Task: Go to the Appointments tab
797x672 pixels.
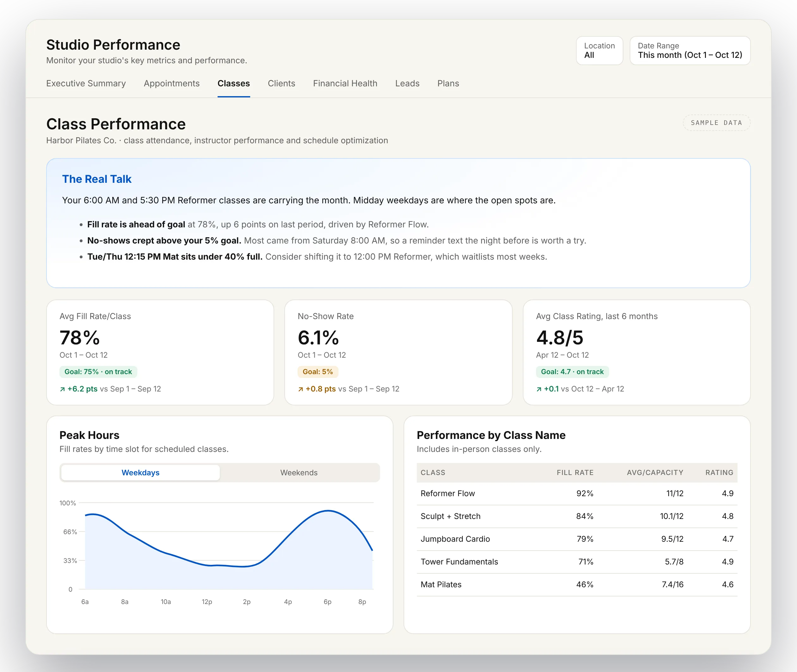Action: 171,83
